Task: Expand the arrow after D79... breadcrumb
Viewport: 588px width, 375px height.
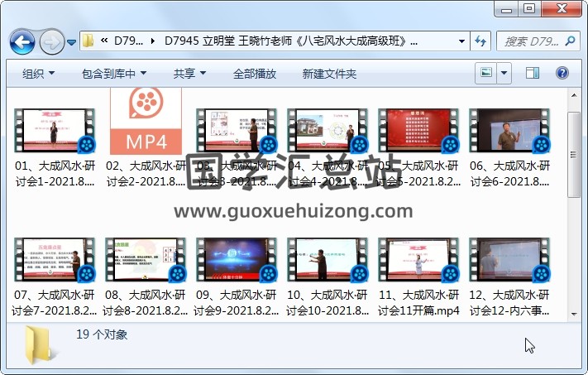Action: coord(153,41)
